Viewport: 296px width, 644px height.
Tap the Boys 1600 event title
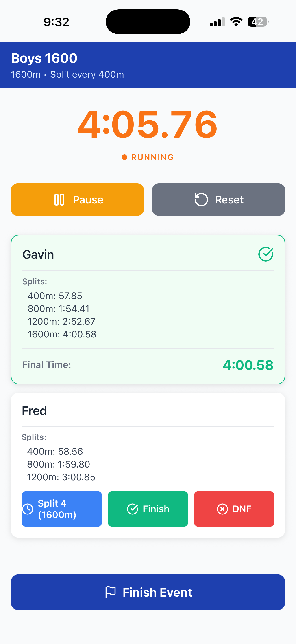(x=44, y=58)
